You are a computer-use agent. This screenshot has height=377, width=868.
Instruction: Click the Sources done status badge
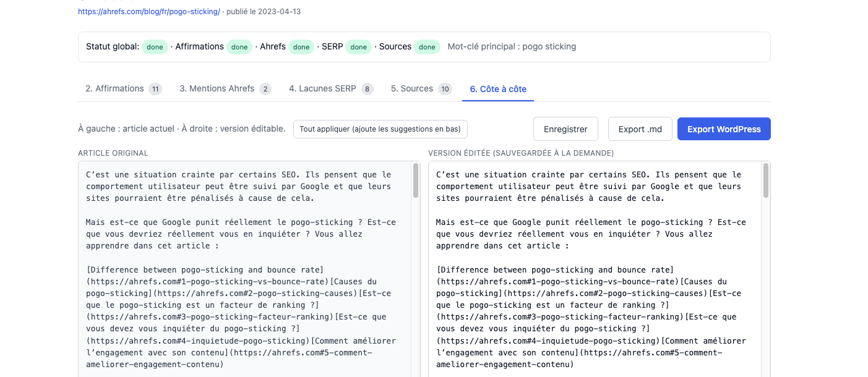tap(427, 47)
